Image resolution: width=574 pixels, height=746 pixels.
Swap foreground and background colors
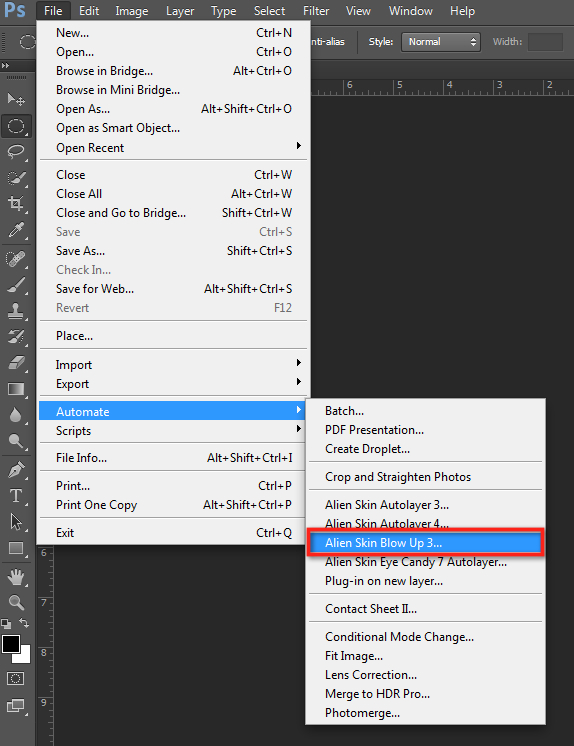click(x=24, y=623)
